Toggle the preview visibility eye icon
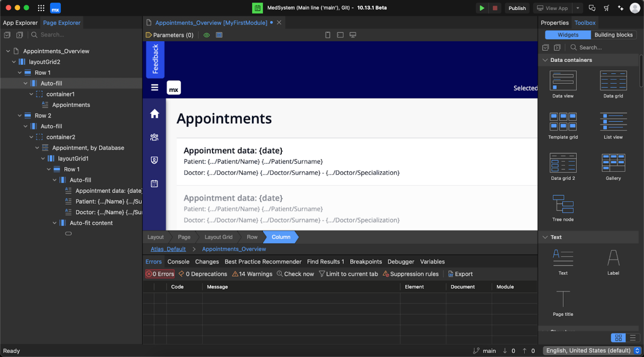This screenshot has width=644, height=357. (x=206, y=35)
